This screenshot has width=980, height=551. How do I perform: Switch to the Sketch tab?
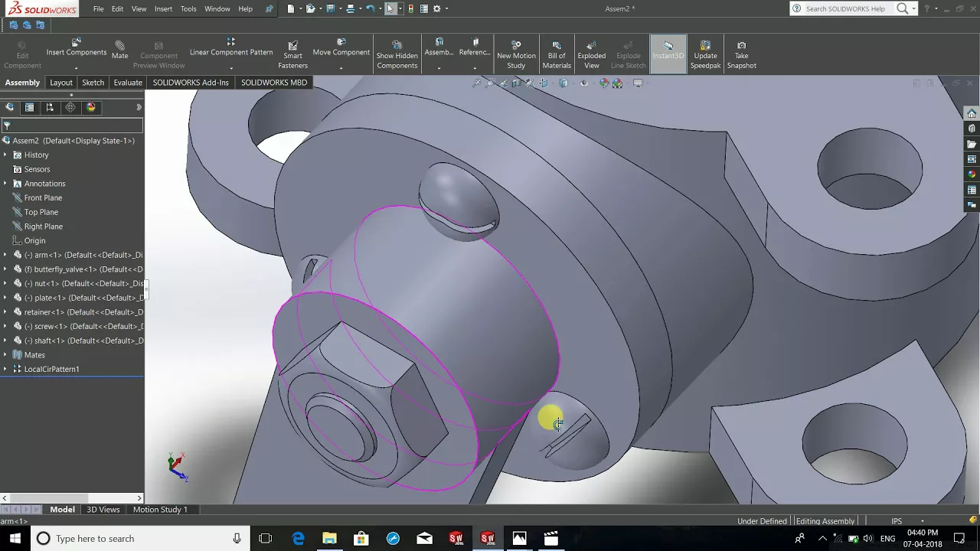tap(93, 83)
